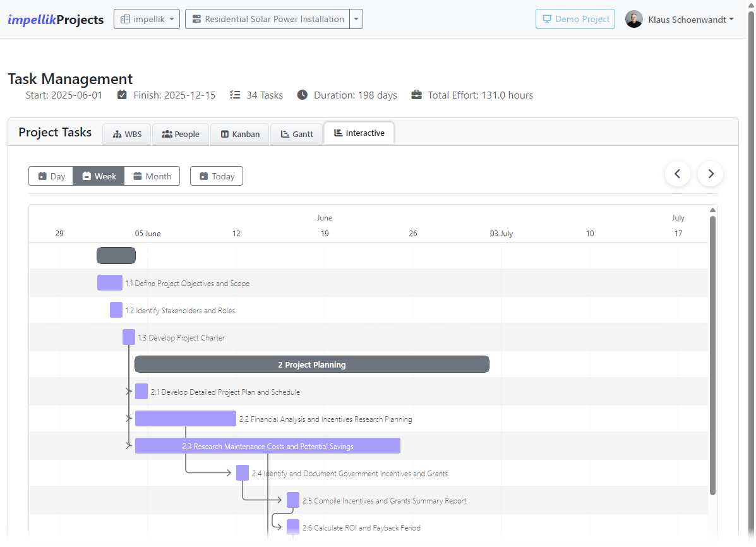Set timeline view to Month
The width and height of the screenshot is (756, 547).
coord(152,176)
